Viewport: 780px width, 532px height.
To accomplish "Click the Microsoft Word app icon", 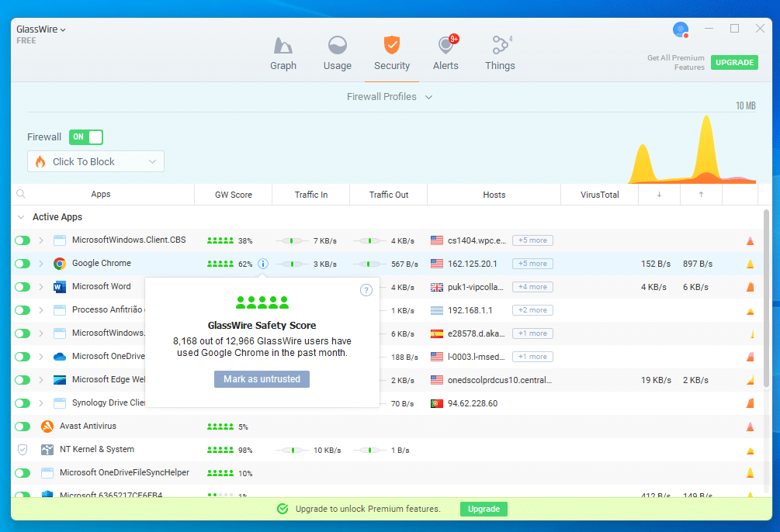I will click(x=60, y=287).
